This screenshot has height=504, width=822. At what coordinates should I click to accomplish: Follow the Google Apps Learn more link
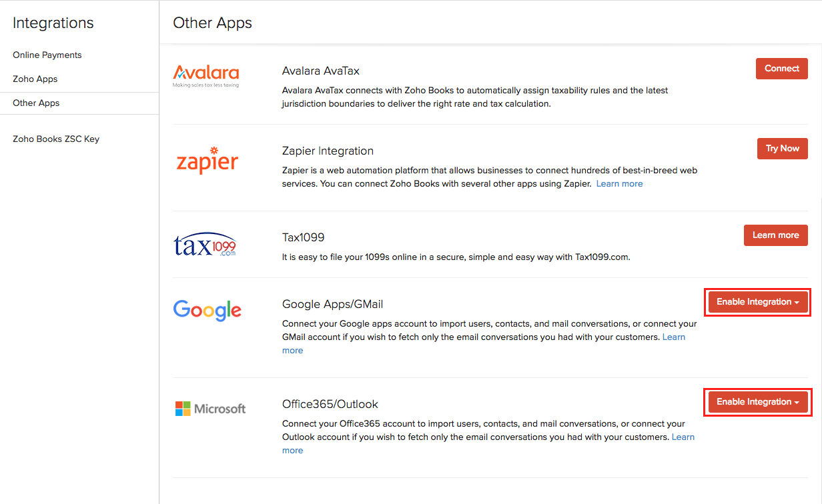coord(673,337)
